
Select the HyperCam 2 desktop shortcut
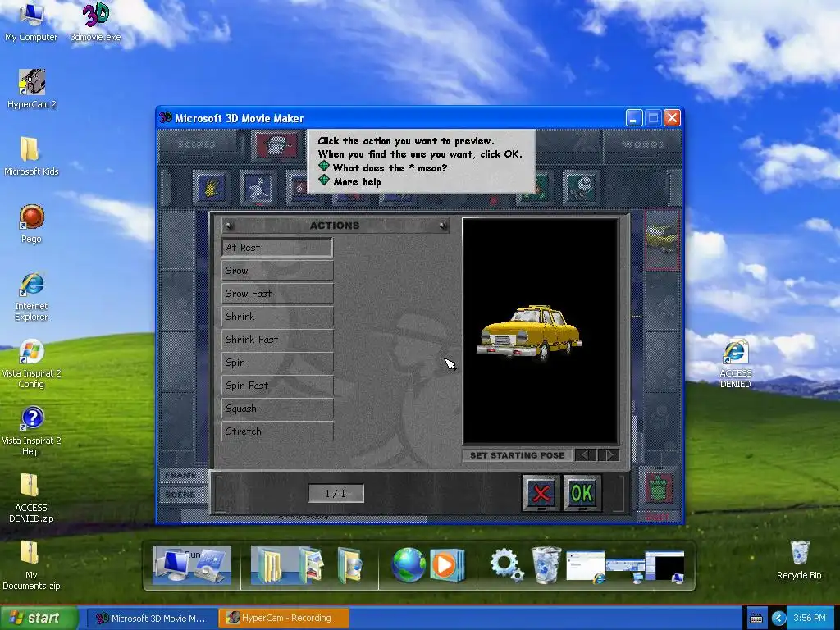click(x=32, y=89)
